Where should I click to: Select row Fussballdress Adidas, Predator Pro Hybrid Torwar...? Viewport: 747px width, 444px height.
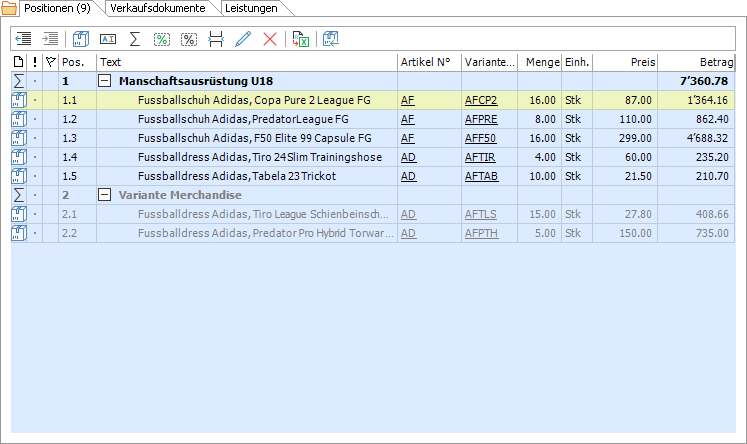click(x=373, y=233)
